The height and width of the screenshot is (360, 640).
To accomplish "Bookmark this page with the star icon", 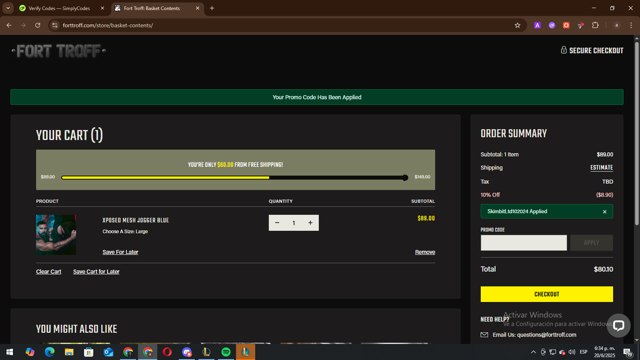I will (x=518, y=25).
